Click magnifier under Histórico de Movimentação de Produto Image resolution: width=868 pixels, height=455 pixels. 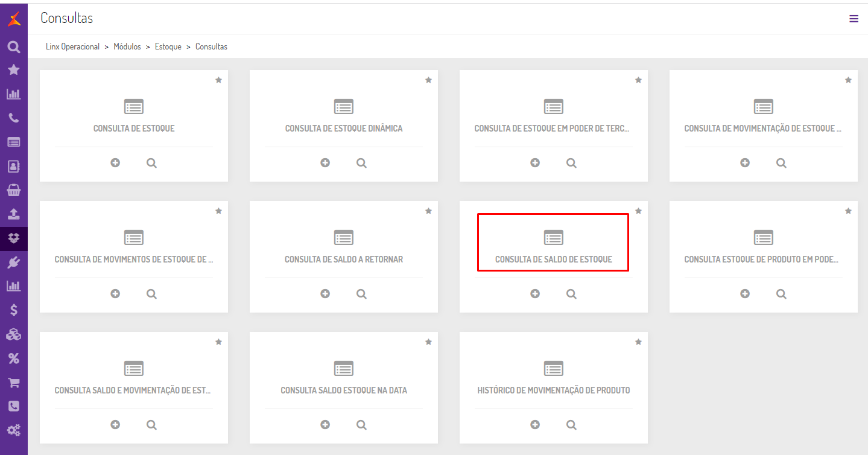(x=571, y=425)
